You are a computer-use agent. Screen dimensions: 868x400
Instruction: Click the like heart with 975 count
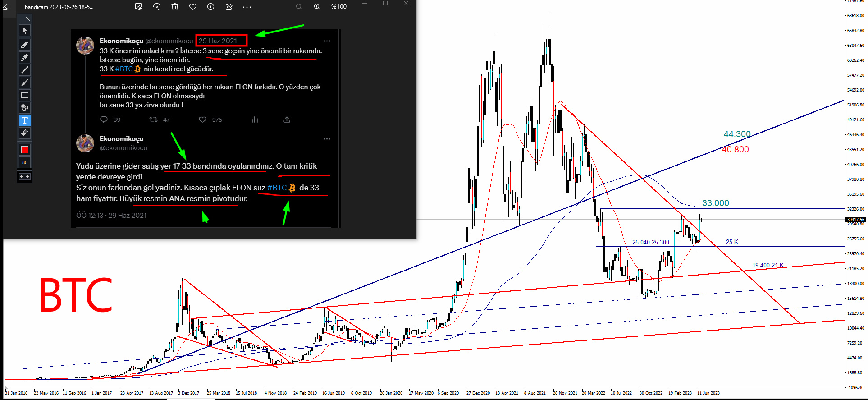(203, 120)
